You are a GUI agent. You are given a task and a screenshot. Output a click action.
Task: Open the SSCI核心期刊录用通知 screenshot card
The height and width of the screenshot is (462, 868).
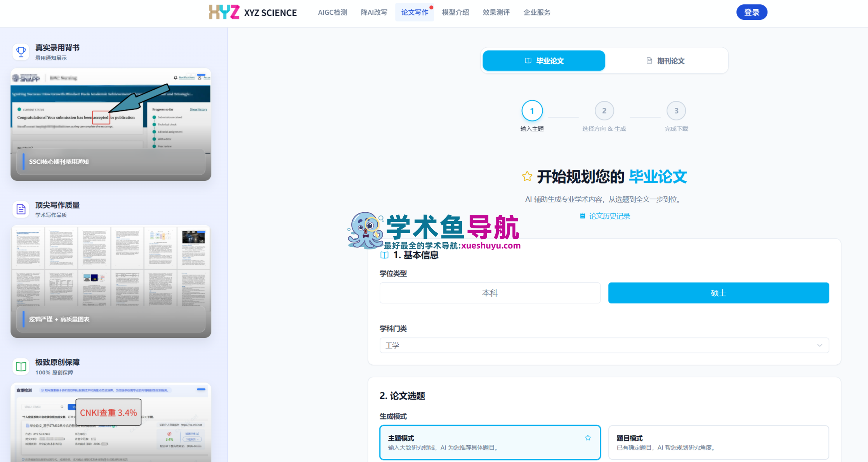(x=111, y=125)
